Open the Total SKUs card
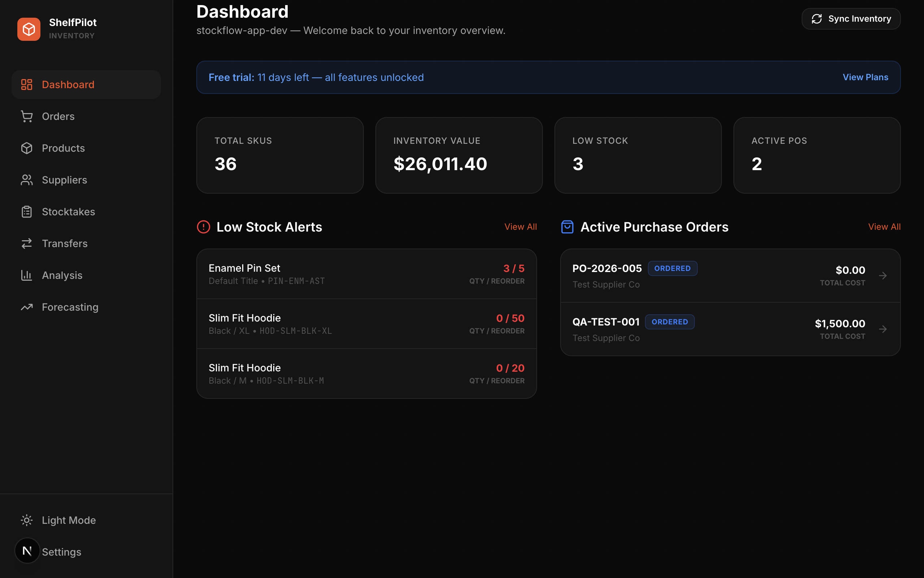The image size is (924, 578). coord(280,155)
